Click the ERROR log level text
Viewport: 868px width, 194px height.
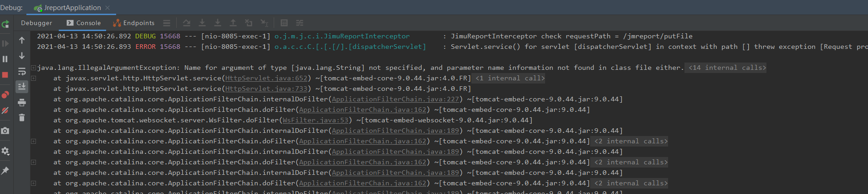click(x=145, y=47)
